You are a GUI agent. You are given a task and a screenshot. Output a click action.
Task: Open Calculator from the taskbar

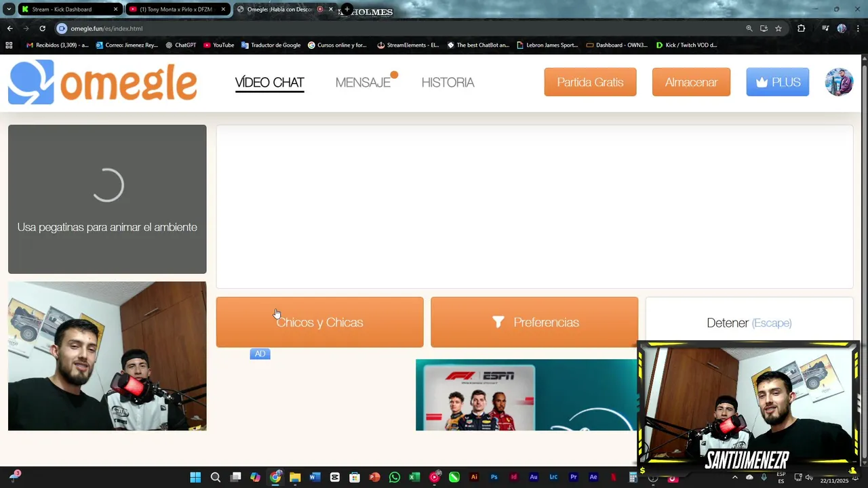pos(633,477)
